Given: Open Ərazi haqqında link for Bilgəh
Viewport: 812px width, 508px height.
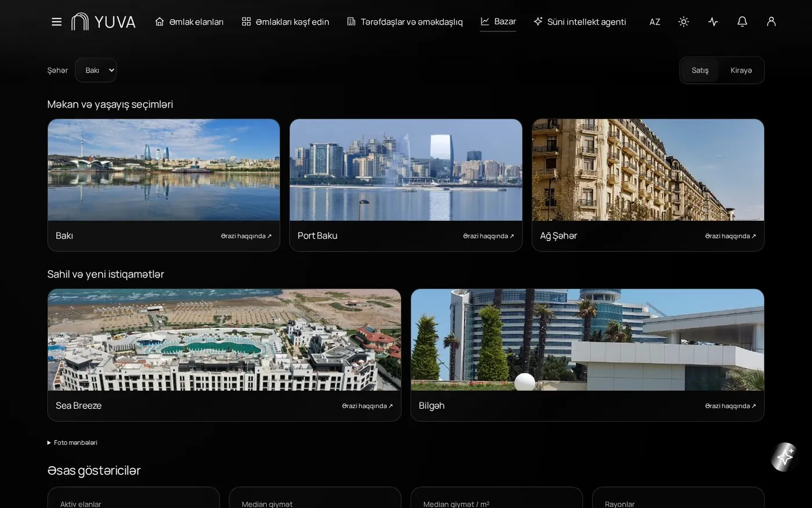Looking at the screenshot, I should [x=730, y=406].
